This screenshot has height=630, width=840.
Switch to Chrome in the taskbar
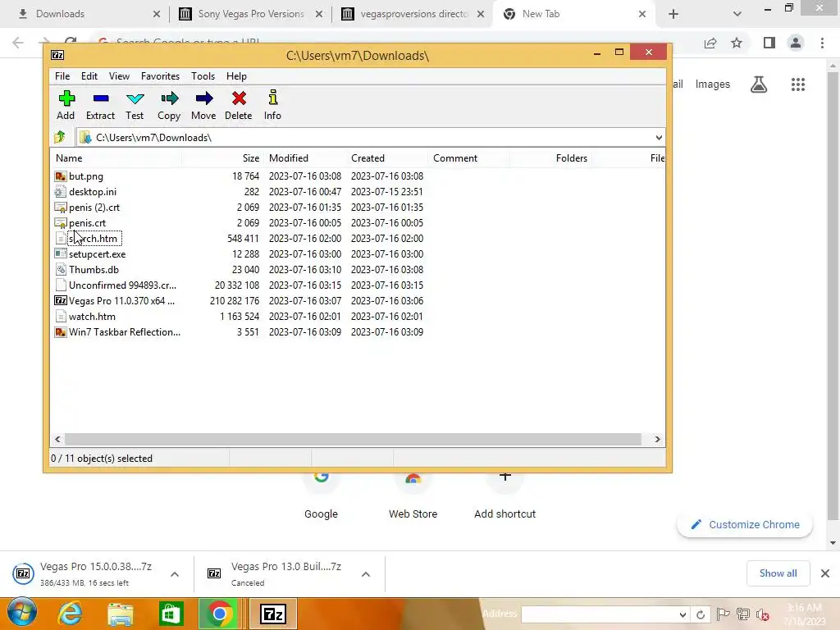pos(219,614)
